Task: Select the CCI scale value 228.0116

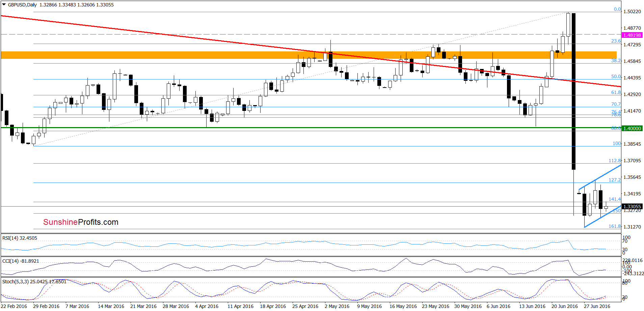Action: (x=633, y=260)
